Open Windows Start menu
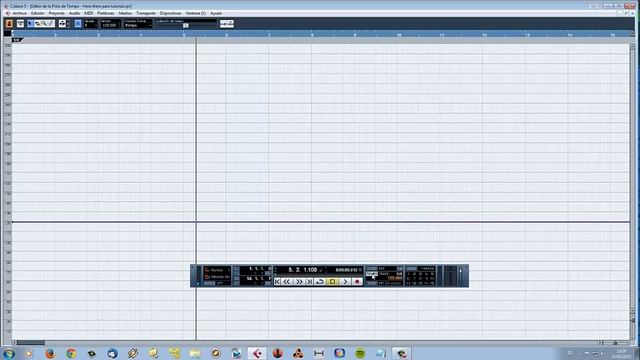640x360 pixels. tap(9, 353)
